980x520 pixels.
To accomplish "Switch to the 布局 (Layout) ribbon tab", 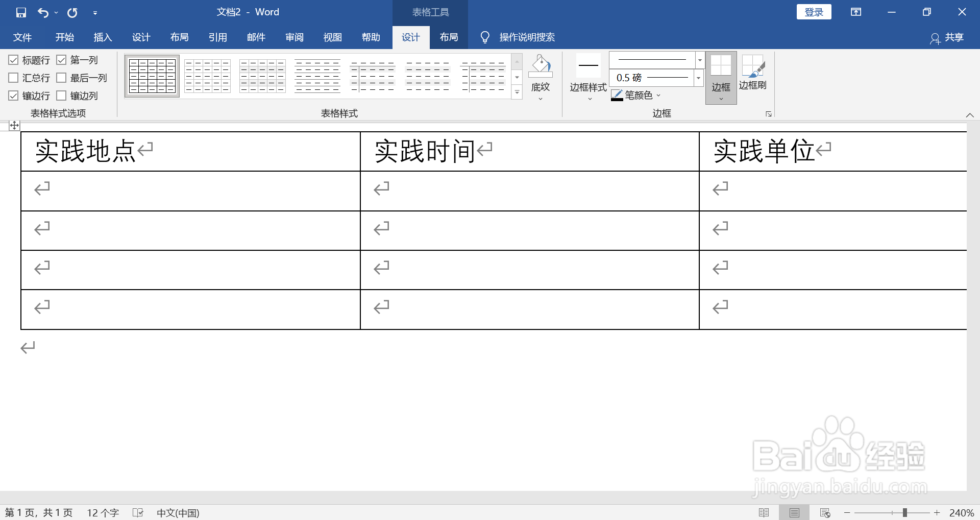I will pos(449,37).
